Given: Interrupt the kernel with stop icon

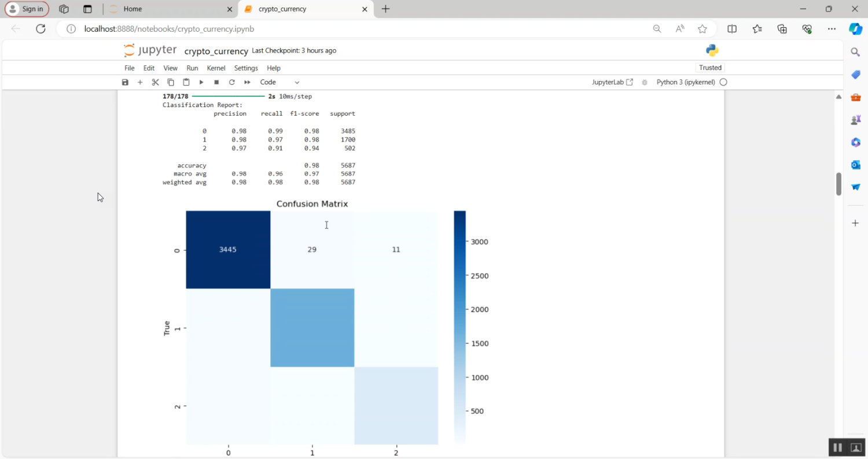Looking at the screenshot, I should tap(216, 82).
